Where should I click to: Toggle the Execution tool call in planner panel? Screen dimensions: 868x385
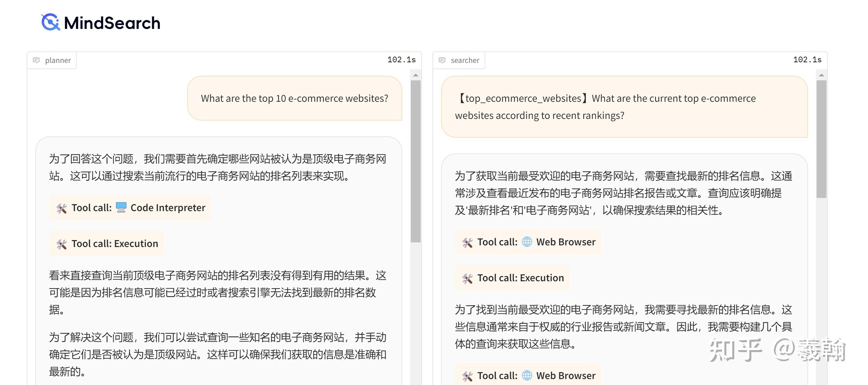[106, 243]
